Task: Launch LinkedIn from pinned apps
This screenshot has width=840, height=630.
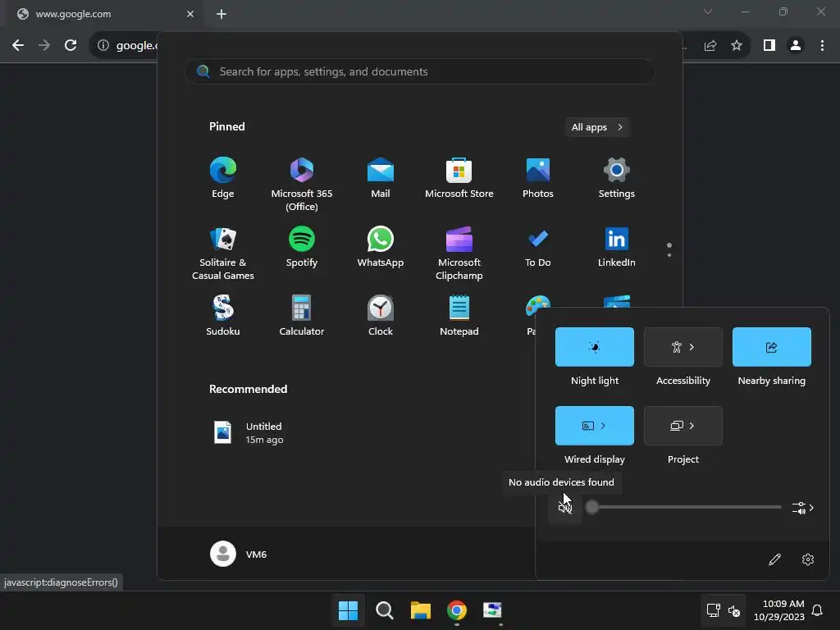Action: (x=617, y=247)
